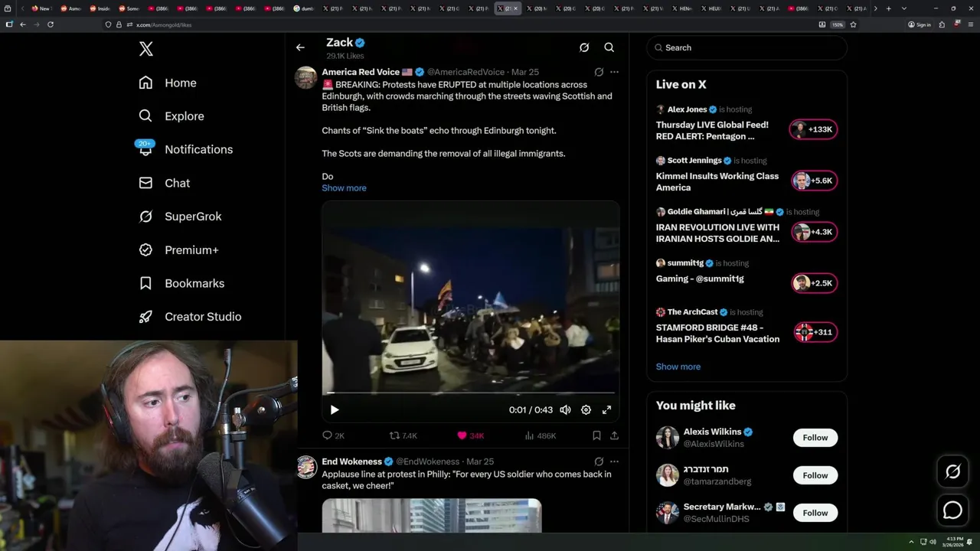Click the Grok icon on America Red Voice post

pos(599,72)
